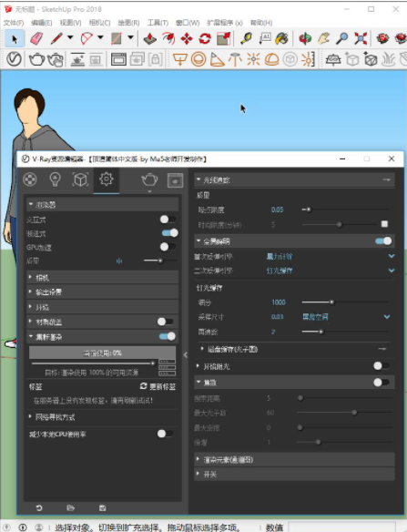Activate the Rotate tool

pos(205,38)
